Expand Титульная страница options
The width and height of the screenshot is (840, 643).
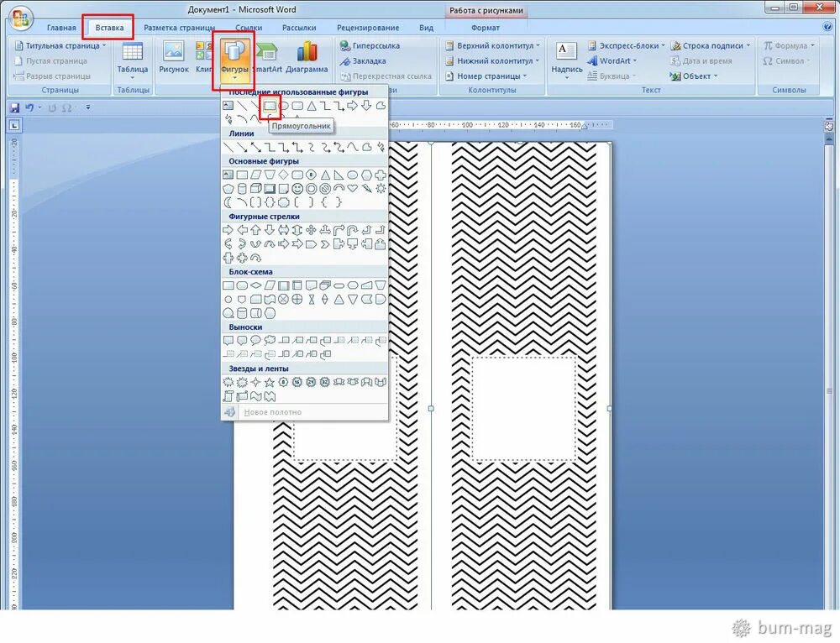click(60, 45)
